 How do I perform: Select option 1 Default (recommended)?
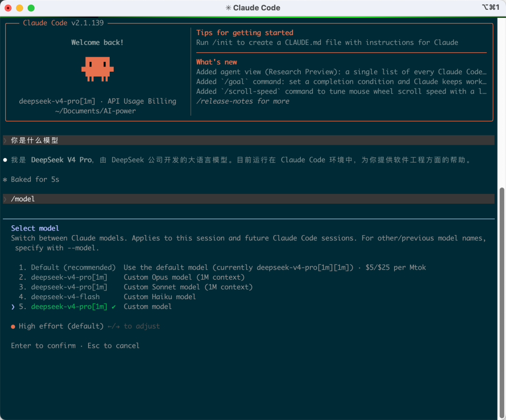223,267
